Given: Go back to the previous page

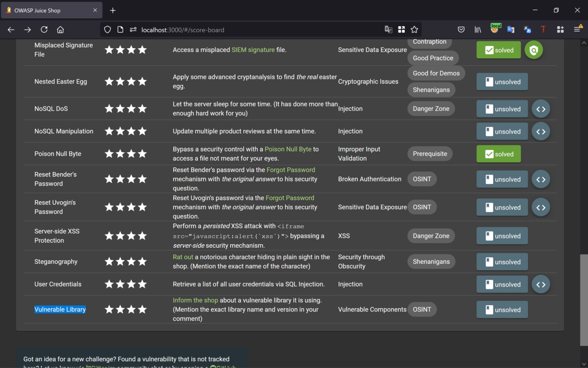Looking at the screenshot, I should coord(11,29).
